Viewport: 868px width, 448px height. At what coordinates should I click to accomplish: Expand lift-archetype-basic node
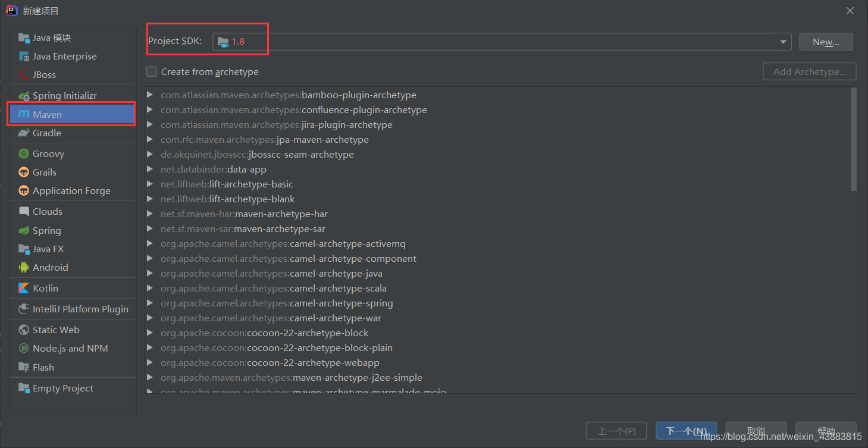pos(150,184)
